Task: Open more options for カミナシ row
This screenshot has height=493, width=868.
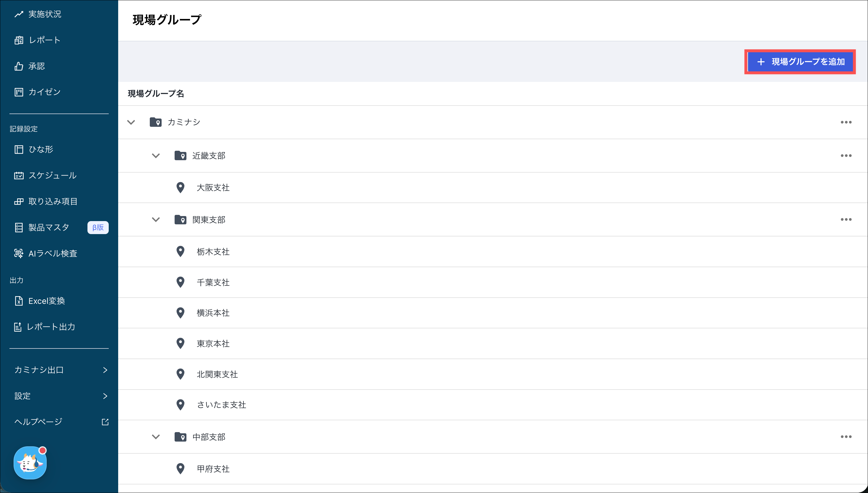Action: [x=846, y=122]
